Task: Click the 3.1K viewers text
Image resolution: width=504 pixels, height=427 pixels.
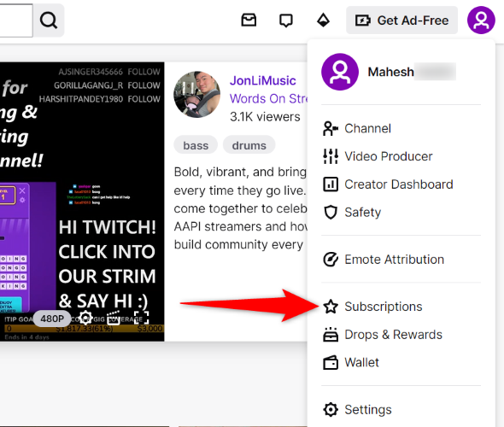Action: pos(265,117)
